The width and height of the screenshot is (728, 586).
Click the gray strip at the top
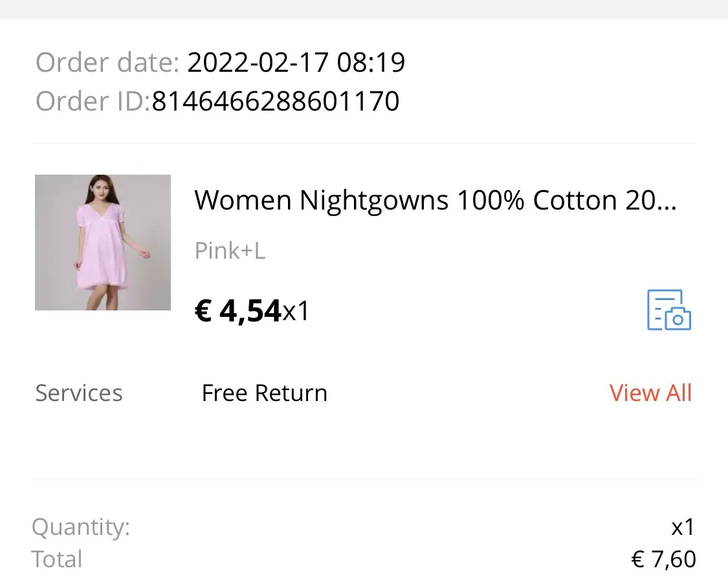click(364, 9)
